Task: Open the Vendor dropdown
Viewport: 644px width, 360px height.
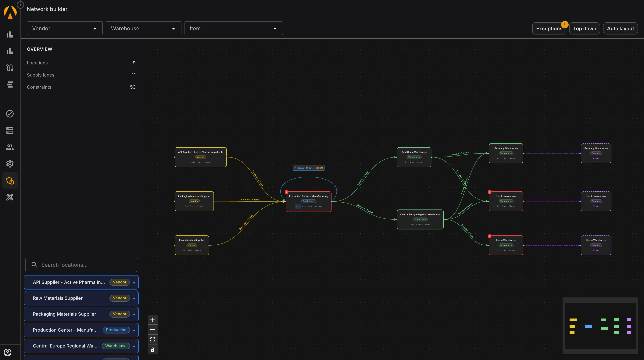Action: click(65, 28)
